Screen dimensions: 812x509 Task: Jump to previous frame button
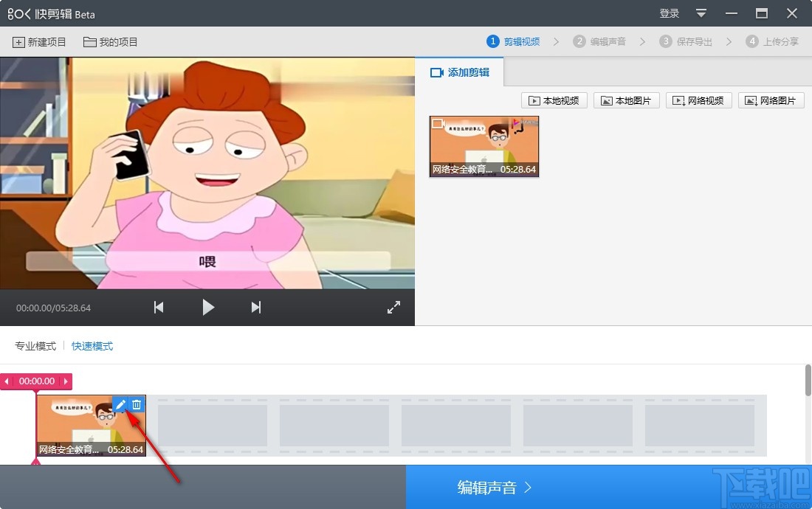coord(159,308)
